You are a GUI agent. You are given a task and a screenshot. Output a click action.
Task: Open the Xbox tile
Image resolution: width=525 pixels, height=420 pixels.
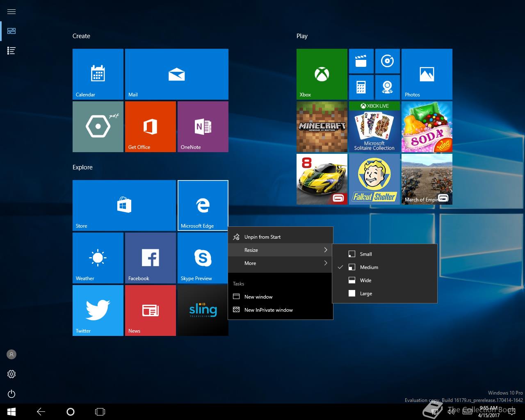[322, 74]
